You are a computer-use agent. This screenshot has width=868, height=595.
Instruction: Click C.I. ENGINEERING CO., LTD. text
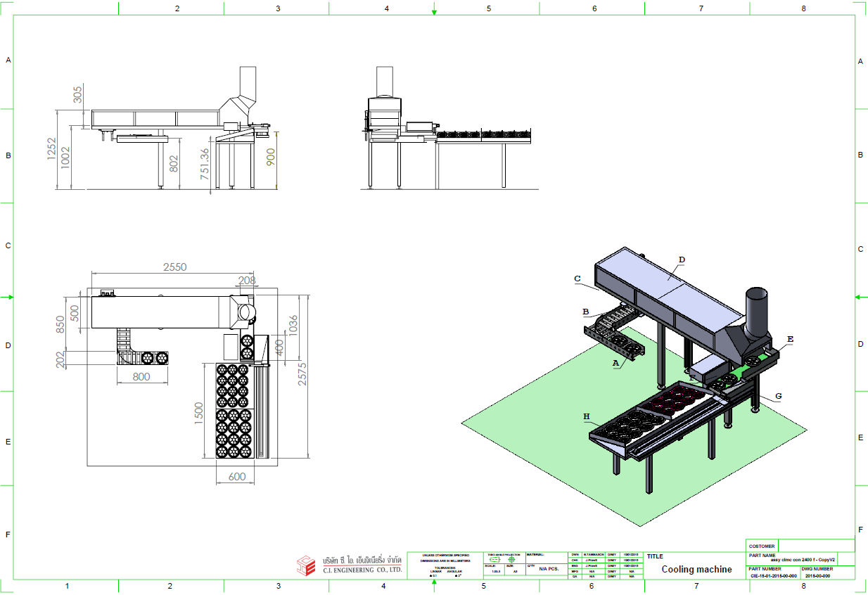pyautogui.click(x=362, y=570)
